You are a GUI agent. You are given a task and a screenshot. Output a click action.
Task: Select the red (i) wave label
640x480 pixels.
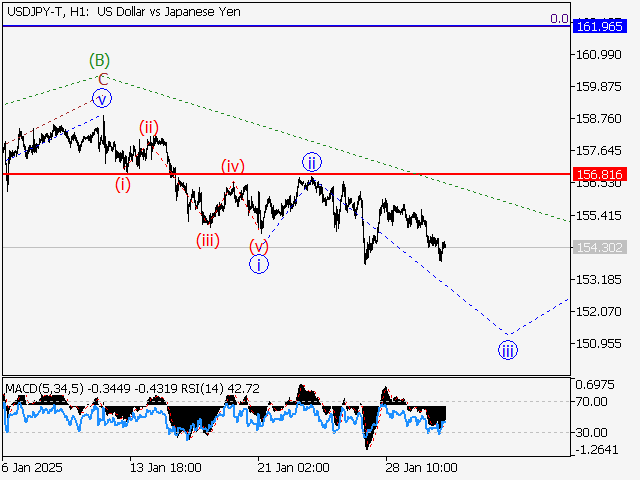pos(122,184)
